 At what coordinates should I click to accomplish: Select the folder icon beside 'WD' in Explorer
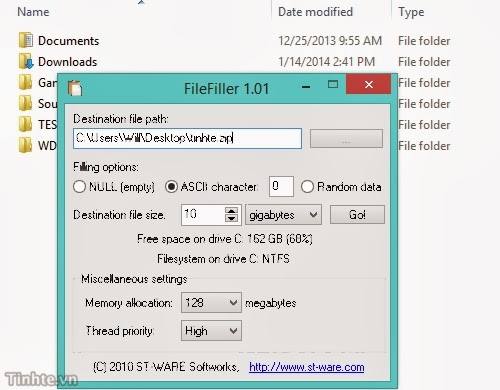click(x=26, y=145)
